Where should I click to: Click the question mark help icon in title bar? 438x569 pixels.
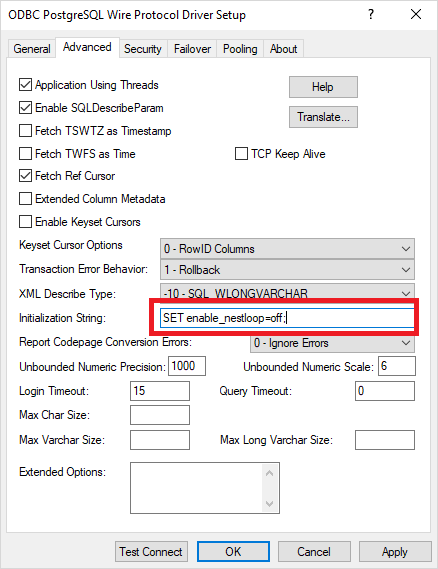[x=371, y=15]
